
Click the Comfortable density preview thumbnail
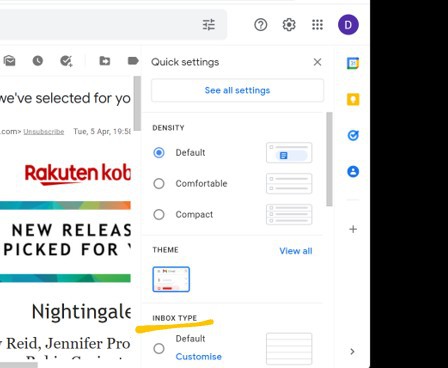pos(289,183)
